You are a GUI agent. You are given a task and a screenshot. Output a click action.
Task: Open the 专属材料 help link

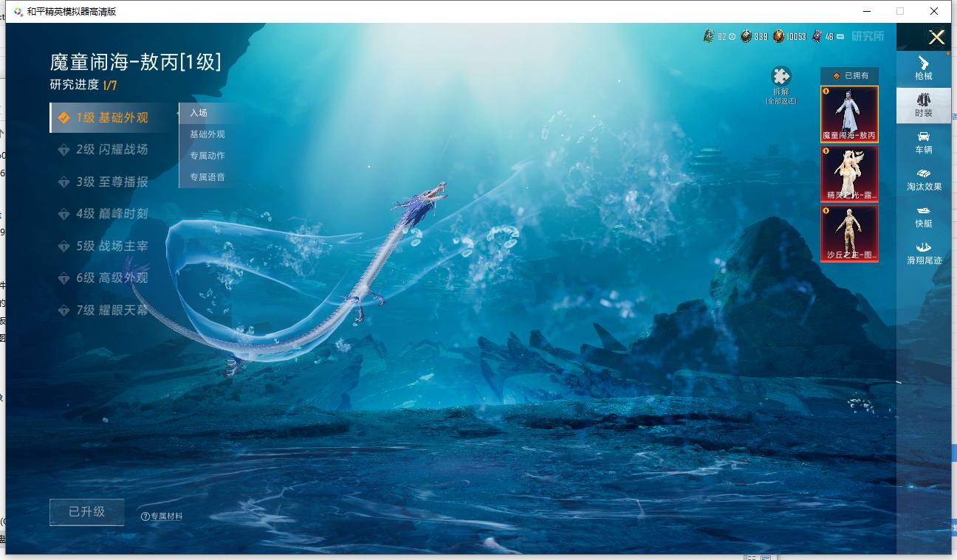tap(162, 516)
